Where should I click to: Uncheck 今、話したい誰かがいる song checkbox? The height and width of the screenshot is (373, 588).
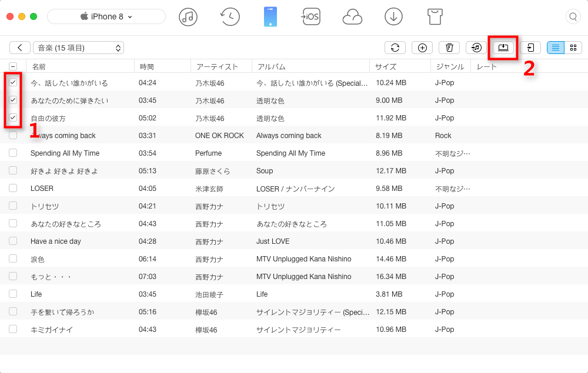point(13,82)
